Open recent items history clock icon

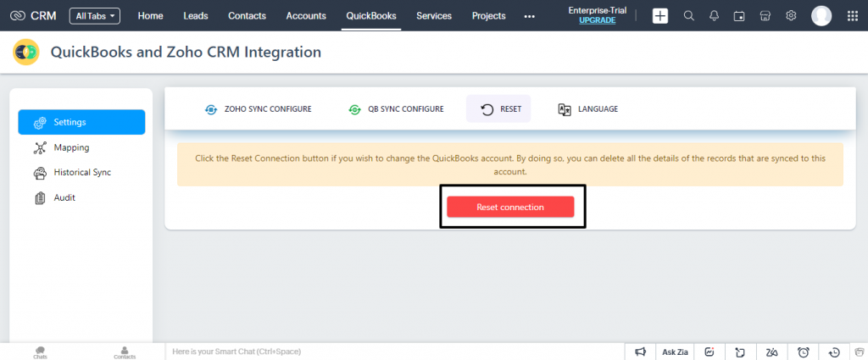[x=834, y=352]
